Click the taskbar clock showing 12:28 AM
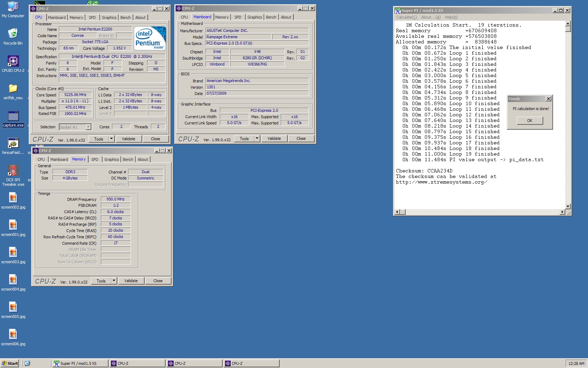 point(576,363)
